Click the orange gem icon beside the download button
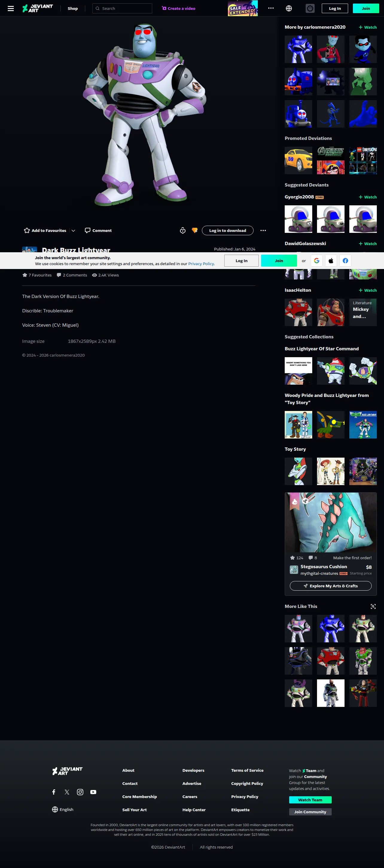Screen dimensions: 384x868 coord(194,230)
